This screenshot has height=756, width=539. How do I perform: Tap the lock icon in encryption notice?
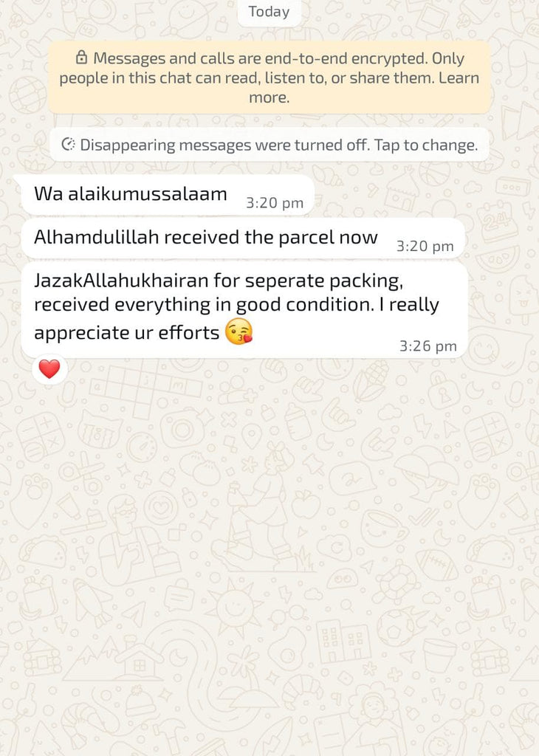tap(82, 58)
